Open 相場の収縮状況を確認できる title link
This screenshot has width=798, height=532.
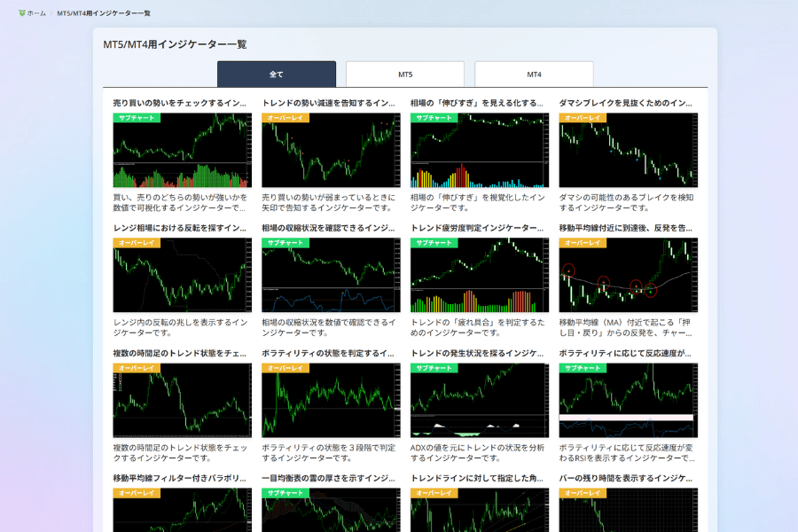coord(328,228)
